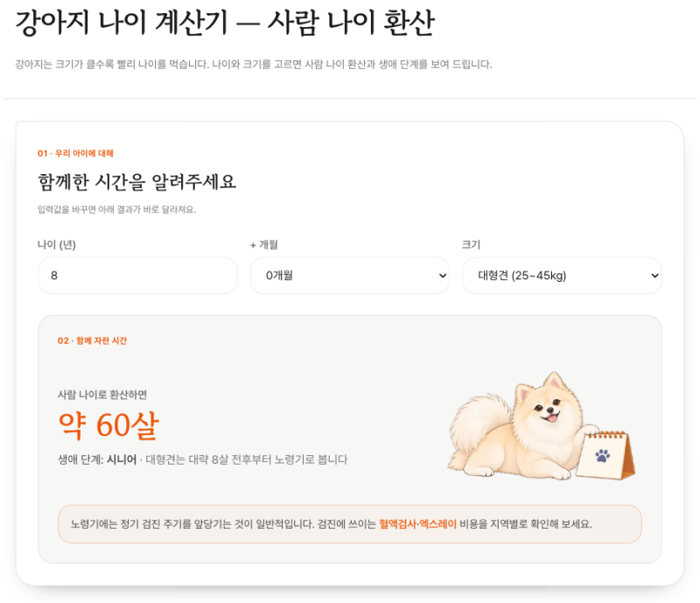Click the Pomeranian dog with calendar illustration

541,425
